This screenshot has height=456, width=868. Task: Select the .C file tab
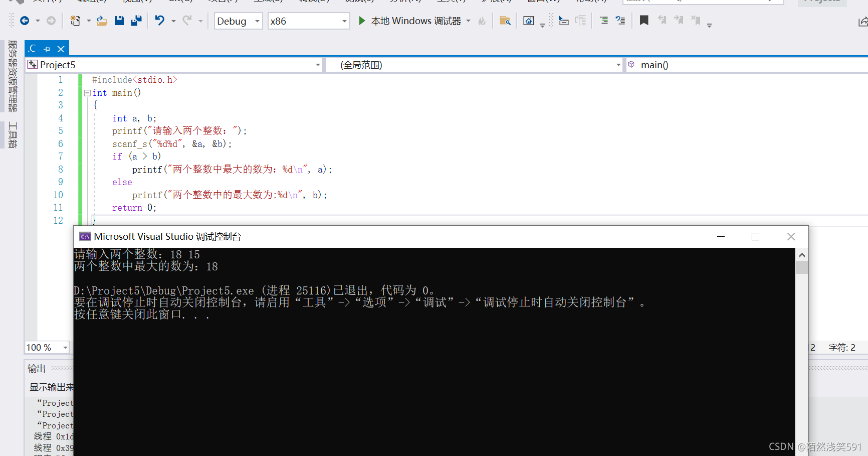point(33,49)
